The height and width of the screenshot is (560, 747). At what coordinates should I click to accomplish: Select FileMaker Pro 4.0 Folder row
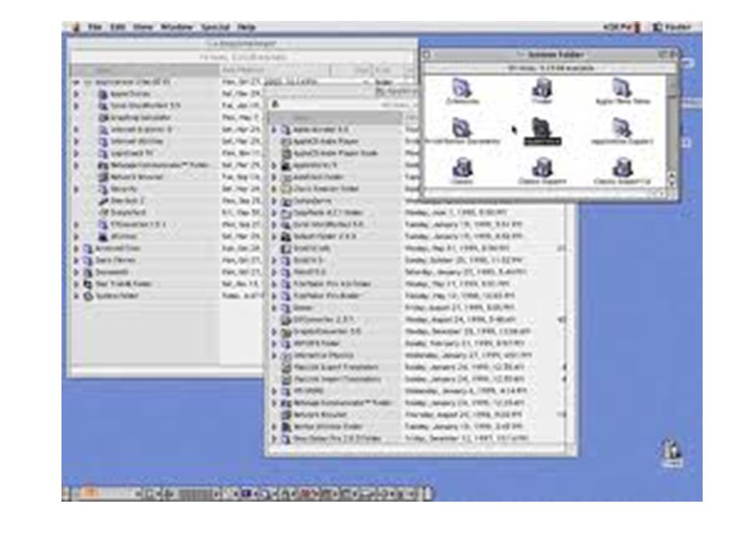(326, 285)
